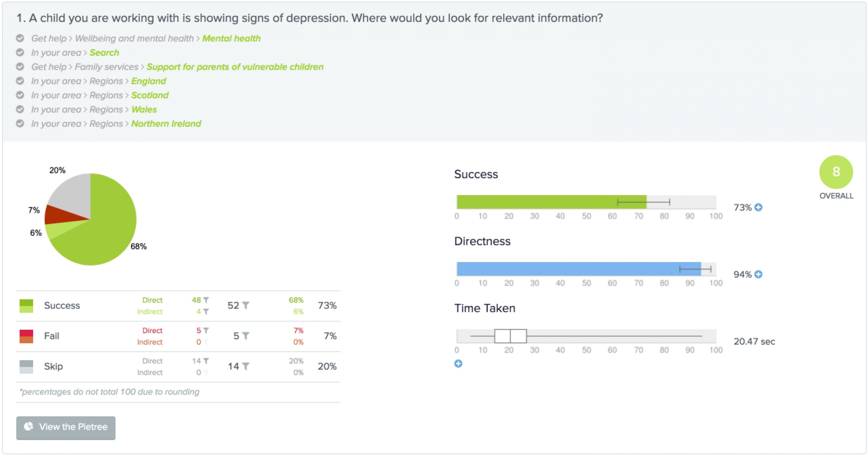Click filter icon beside Direct Fail 5
Screen dimensions: 868x456
pyautogui.click(x=206, y=330)
